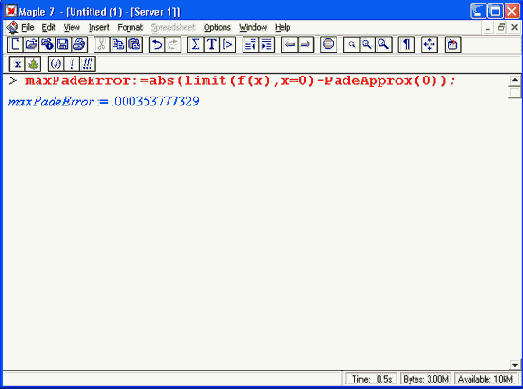Click the scrollbar down arrow
The width and height of the screenshot is (523, 389).
click(514, 365)
